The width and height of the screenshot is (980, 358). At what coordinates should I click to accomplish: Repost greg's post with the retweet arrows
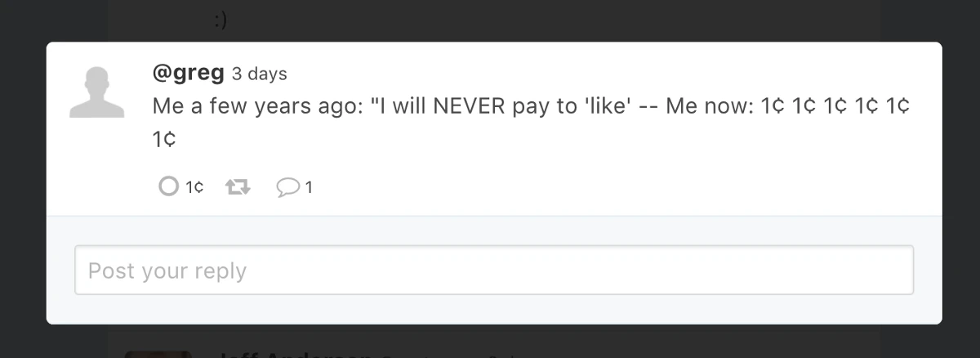pyautogui.click(x=238, y=187)
